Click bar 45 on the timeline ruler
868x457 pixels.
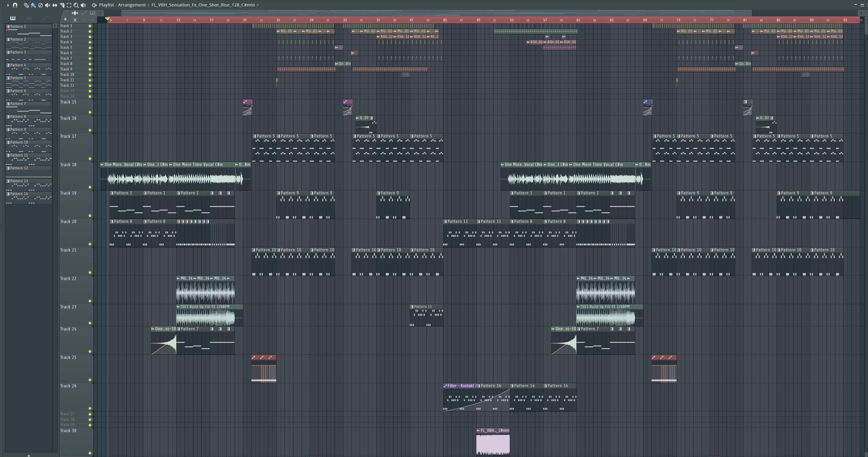[x=445, y=20]
